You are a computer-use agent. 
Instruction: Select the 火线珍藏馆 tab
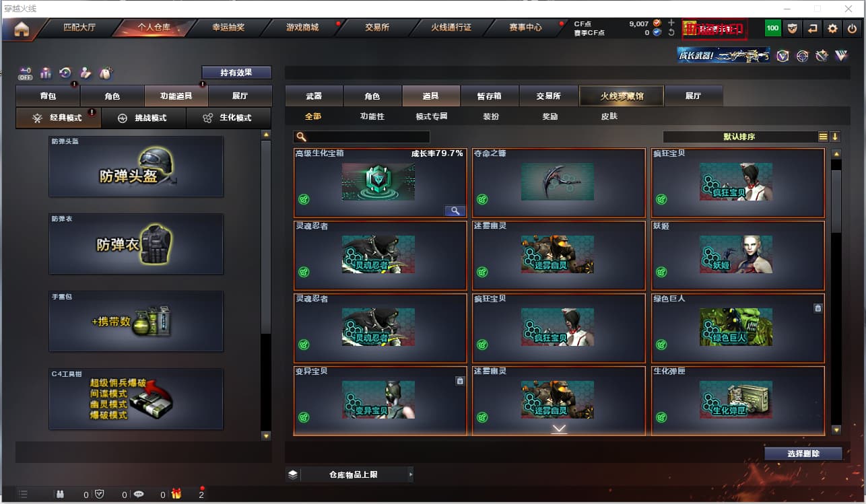(622, 96)
